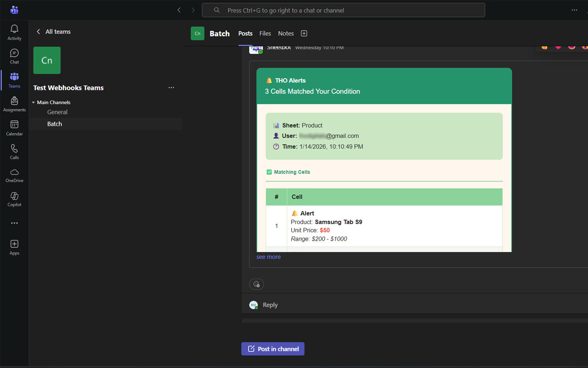This screenshot has width=588, height=368.
Task: Click the Batch channel avatar in header
Action: (x=198, y=33)
